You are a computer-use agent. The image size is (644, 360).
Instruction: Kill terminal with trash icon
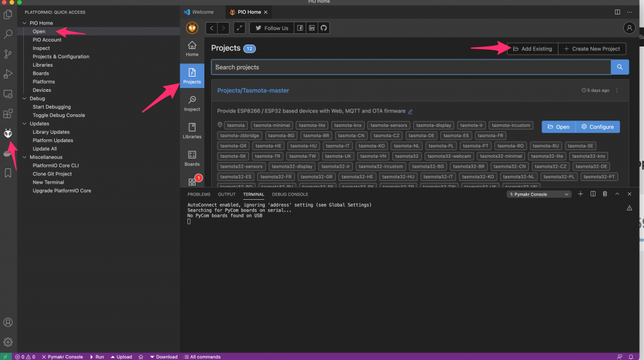pyautogui.click(x=605, y=194)
